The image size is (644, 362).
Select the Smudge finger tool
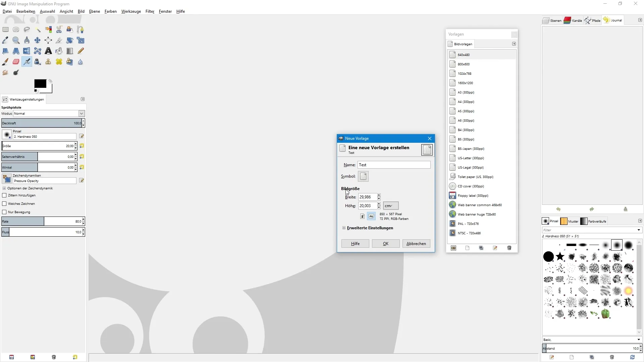tap(5, 72)
